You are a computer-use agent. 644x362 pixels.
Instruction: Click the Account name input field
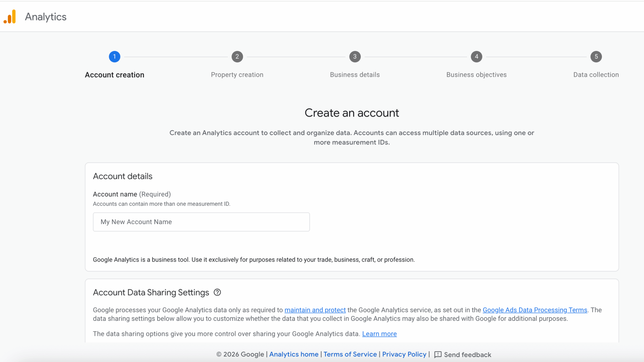(201, 222)
